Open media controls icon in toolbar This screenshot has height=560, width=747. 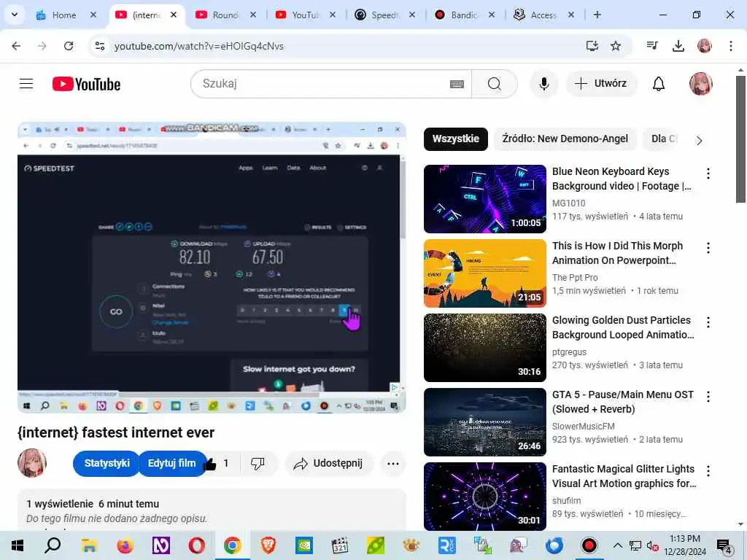pyautogui.click(x=652, y=46)
